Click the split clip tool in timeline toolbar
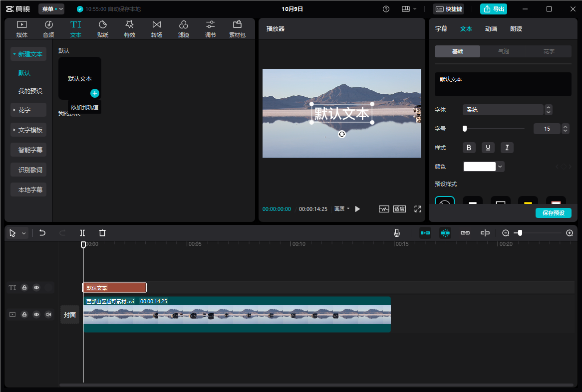Viewport: 582px width, 392px height. coord(82,233)
